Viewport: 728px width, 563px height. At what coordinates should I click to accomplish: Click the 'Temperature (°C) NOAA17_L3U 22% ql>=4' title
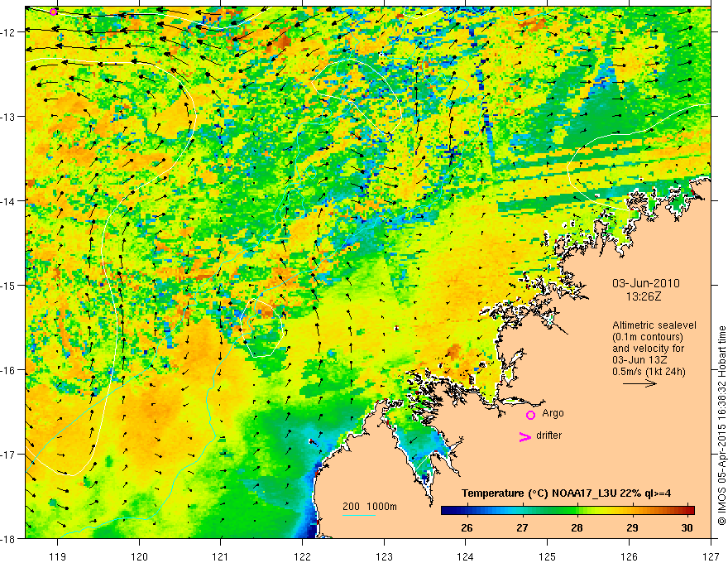click(566, 493)
